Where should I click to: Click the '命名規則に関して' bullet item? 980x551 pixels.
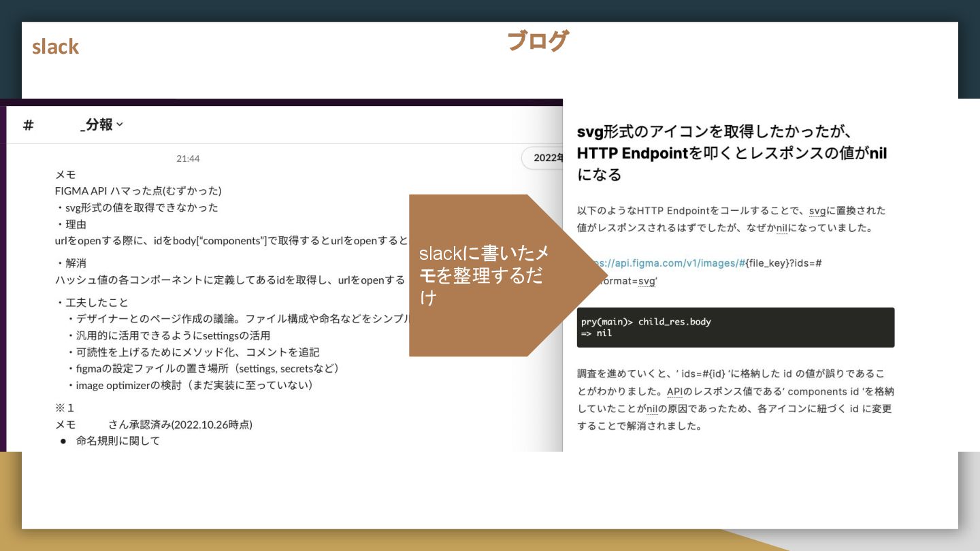click(x=118, y=441)
